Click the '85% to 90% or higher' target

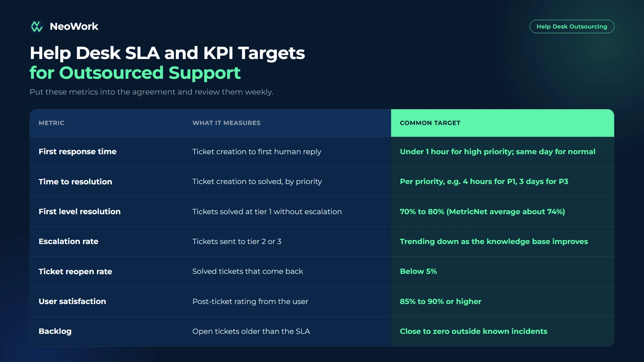click(x=440, y=301)
